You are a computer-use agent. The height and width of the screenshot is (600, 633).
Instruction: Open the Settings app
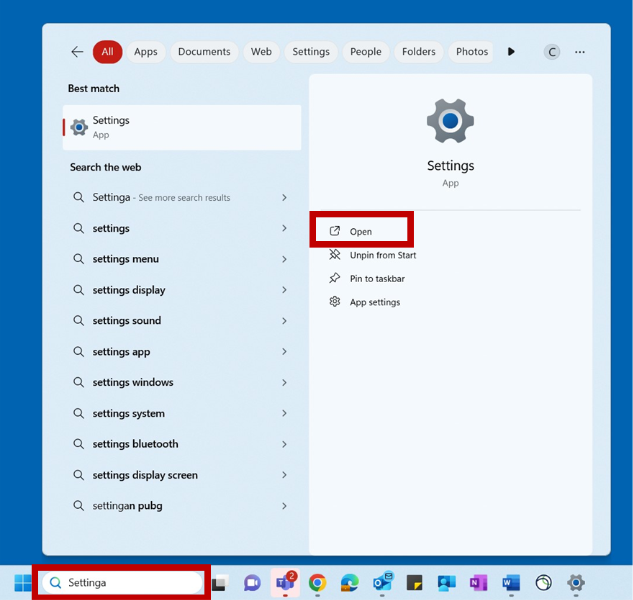(x=361, y=231)
